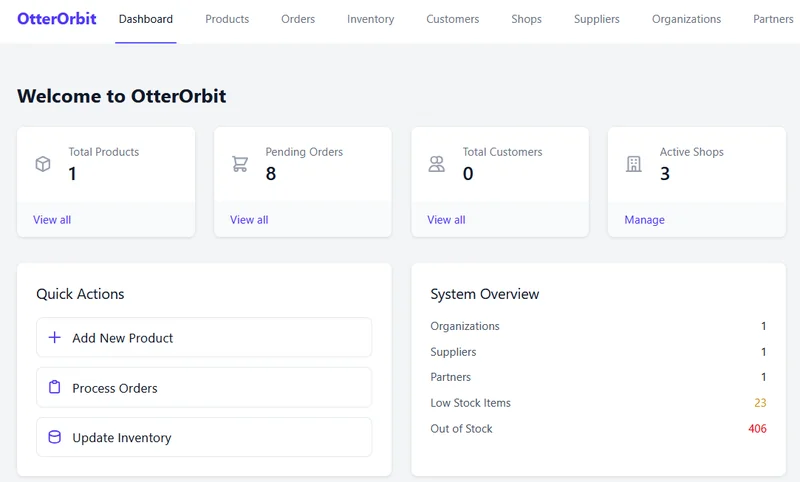800x482 pixels.
Task: Click the plus icon for Add New Product
Action: pos(55,338)
